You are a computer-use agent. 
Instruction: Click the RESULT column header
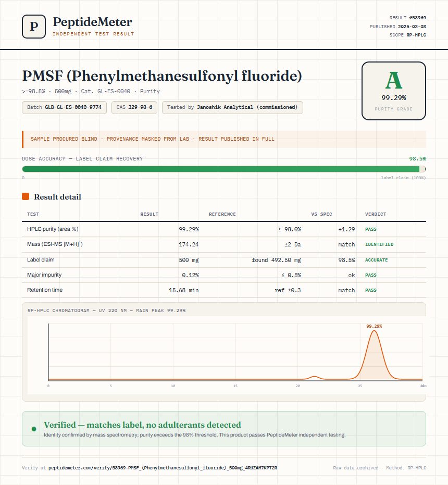coord(149,214)
